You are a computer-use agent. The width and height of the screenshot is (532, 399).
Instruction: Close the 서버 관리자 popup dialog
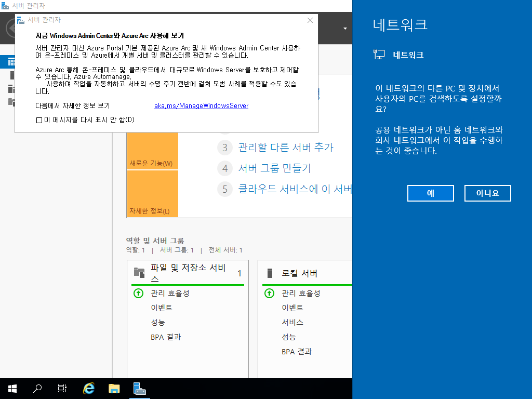[x=310, y=20]
